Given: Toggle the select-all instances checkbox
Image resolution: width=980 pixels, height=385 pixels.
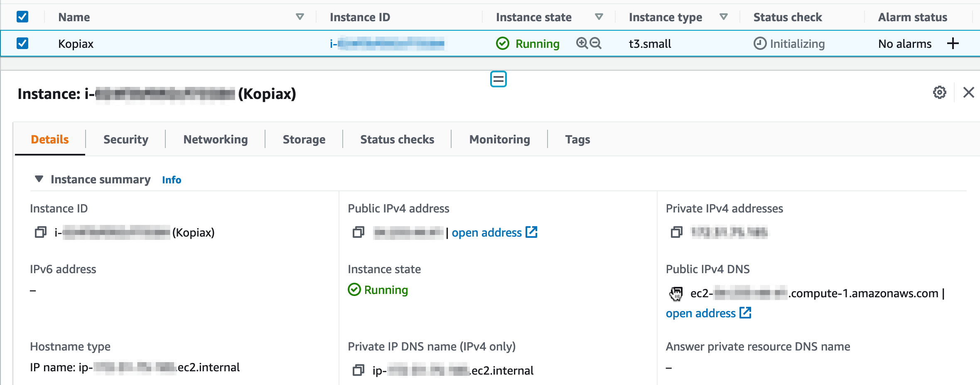Looking at the screenshot, I should (22, 17).
